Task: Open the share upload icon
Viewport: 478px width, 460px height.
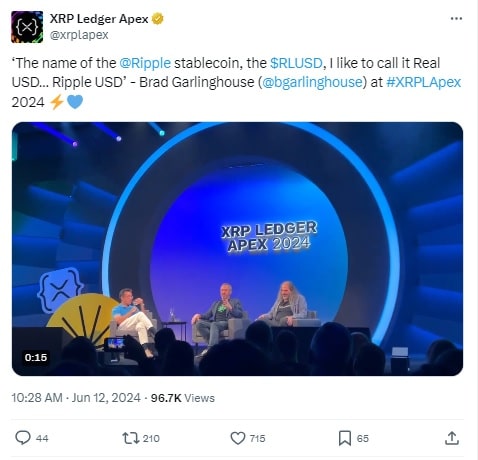Action: click(452, 438)
